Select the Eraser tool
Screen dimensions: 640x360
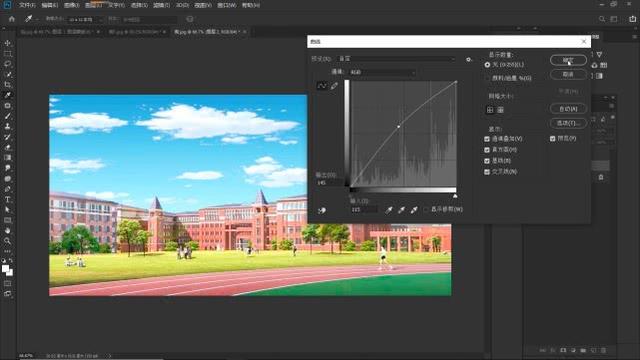coord(7,147)
